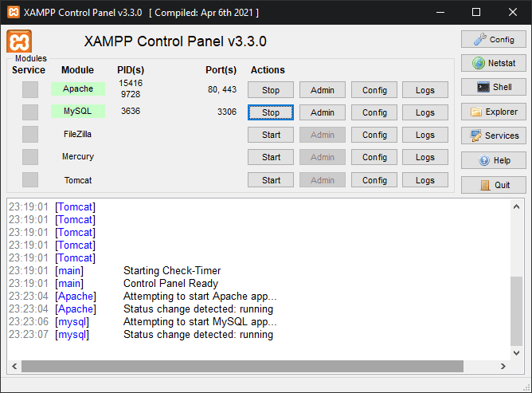Open the Services button
Image resolution: width=532 pixels, height=393 pixels.
tap(493, 136)
